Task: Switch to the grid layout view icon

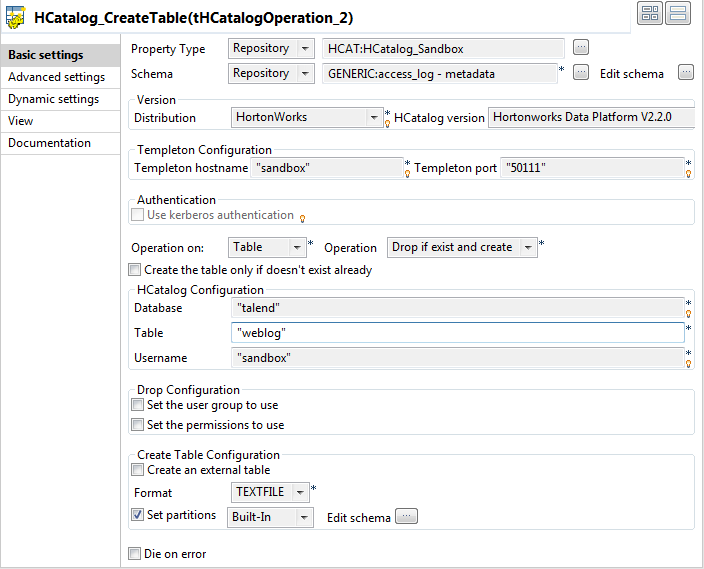Action: pyautogui.click(x=649, y=13)
